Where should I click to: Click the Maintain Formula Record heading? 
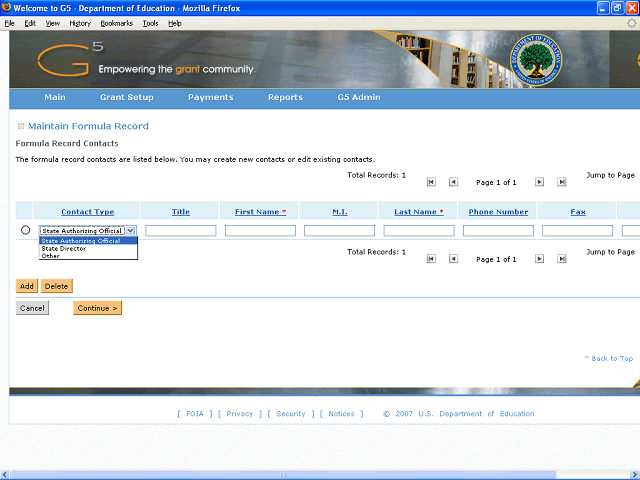pyautogui.click(x=88, y=126)
